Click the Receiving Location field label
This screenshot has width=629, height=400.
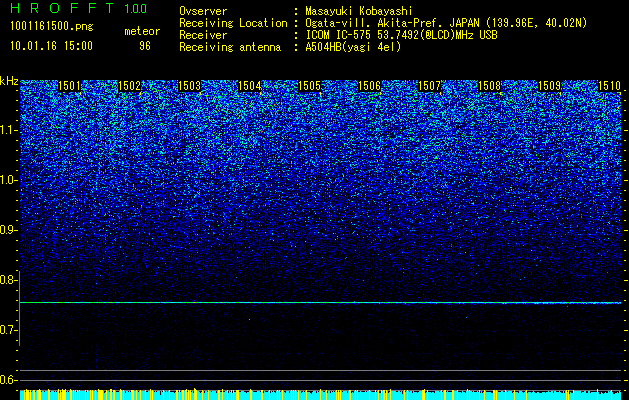pos(233,23)
